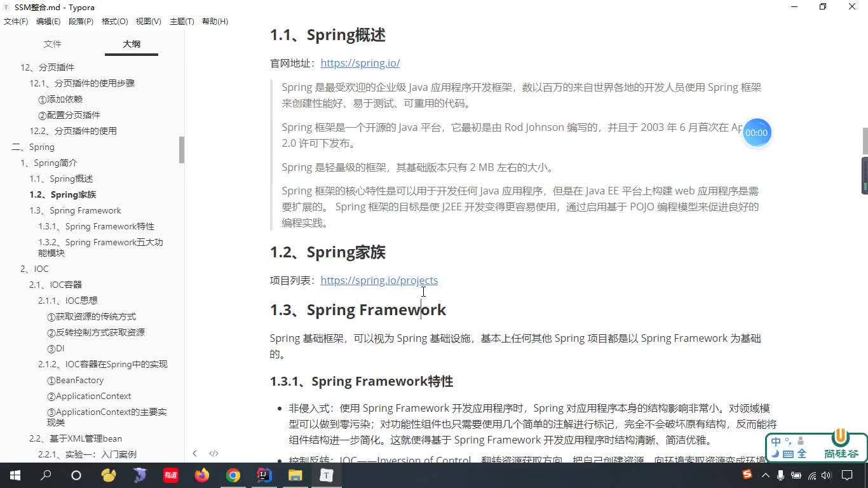Click the document vertical scrollbar thumb
This screenshot has height=488, width=868.
pos(864,141)
